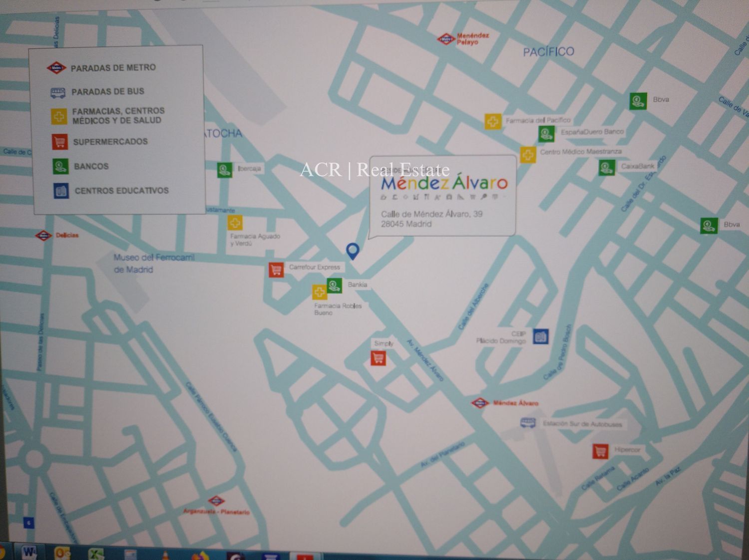749x560 pixels.
Task: Click the Ibercaja bank icon
Action: (225, 170)
